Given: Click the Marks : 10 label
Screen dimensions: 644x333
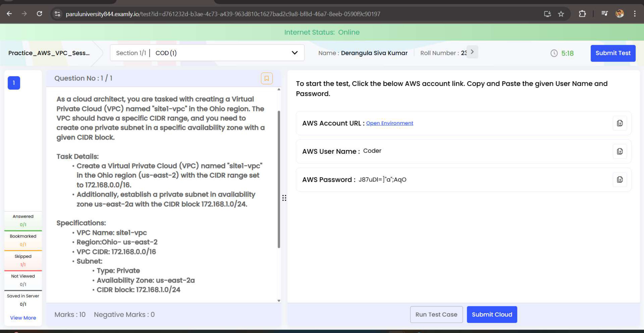Looking at the screenshot, I should [70, 315].
